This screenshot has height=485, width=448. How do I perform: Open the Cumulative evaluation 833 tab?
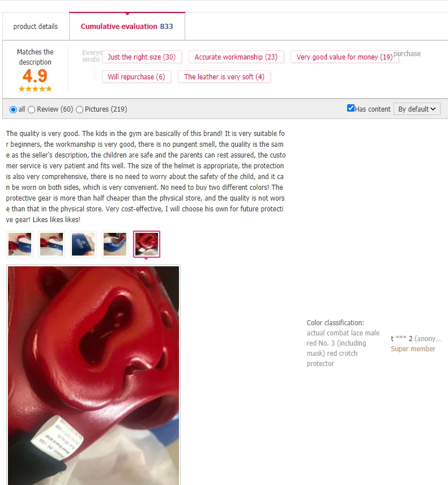(x=127, y=26)
